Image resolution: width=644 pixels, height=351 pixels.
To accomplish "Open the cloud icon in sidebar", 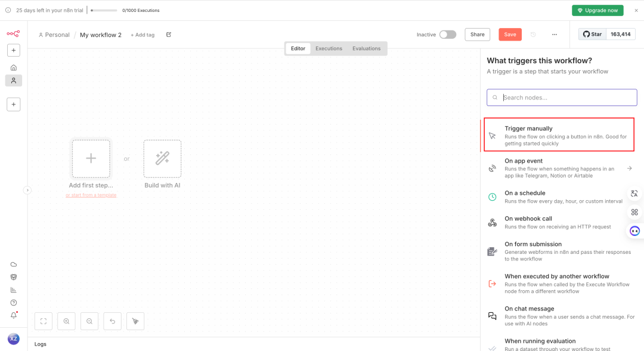I will coord(14,265).
